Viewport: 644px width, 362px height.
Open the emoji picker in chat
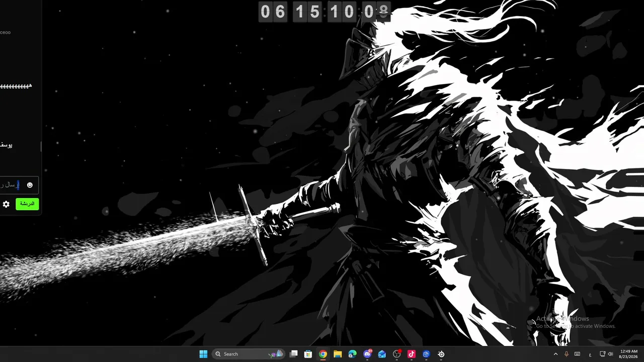pyautogui.click(x=30, y=185)
